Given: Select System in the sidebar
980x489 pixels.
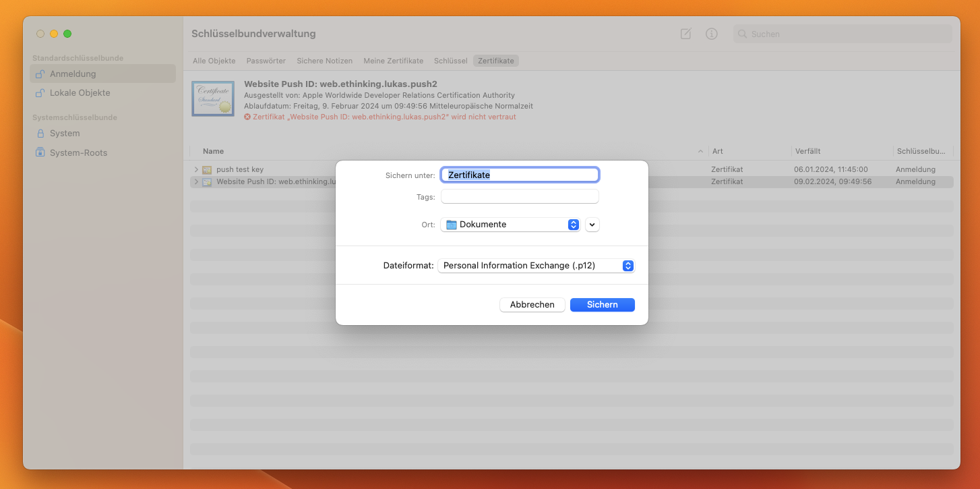Looking at the screenshot, I should click(102, 134).
